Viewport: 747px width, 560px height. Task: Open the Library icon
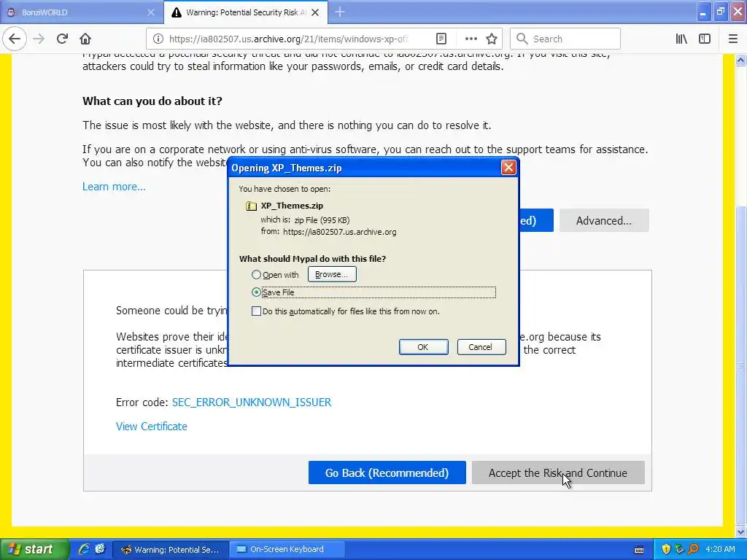pos(681,39)
